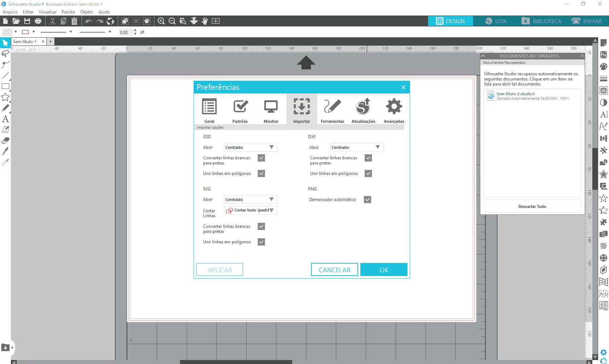609x364 pixels.
Task: Open the Mostrar preferences section
Action: click(271, 110)
